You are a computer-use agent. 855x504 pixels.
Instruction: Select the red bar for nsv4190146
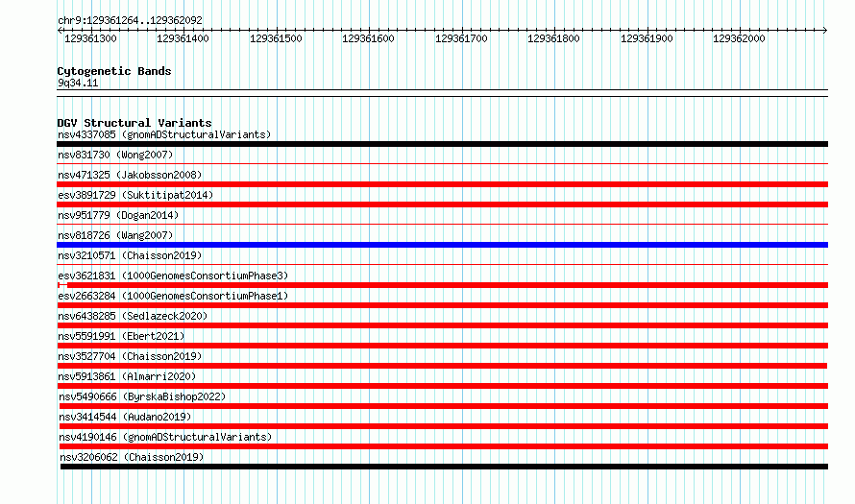pos(443,446)
